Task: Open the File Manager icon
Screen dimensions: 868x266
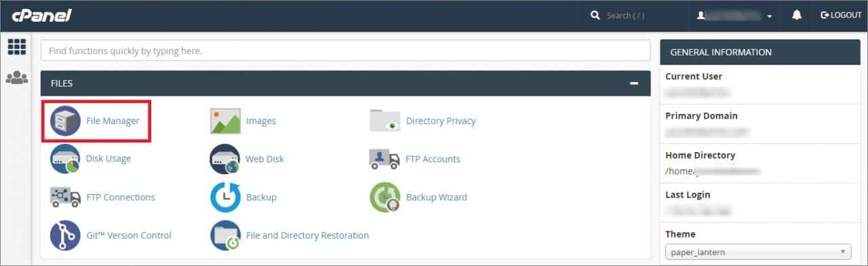Action: click(65, 121)
